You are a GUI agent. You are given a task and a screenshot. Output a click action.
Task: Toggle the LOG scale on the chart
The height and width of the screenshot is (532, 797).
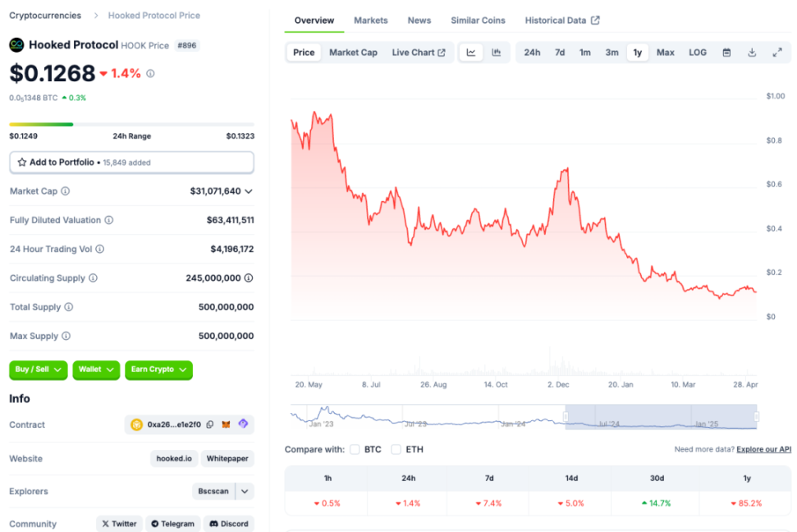point(698,53)
